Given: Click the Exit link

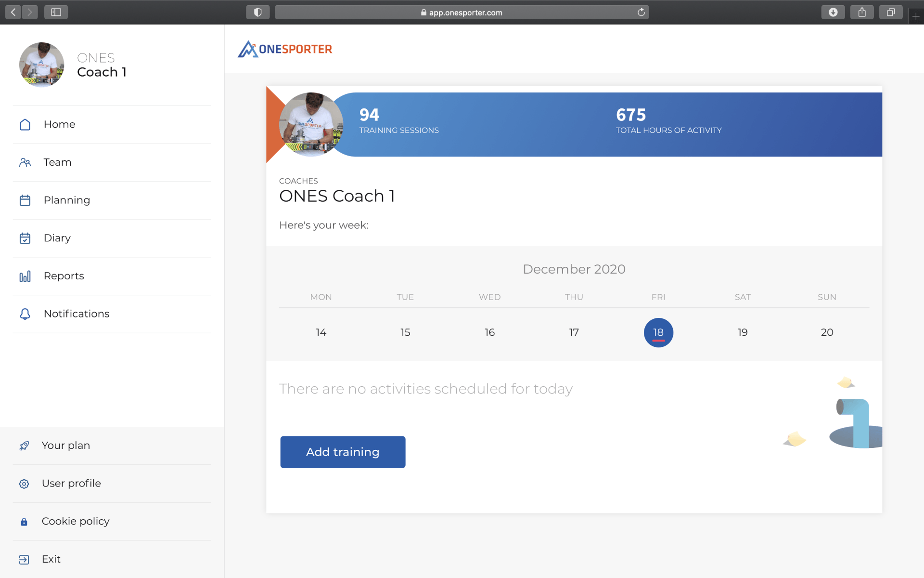Looking at the screenshot, I should 112,559.
